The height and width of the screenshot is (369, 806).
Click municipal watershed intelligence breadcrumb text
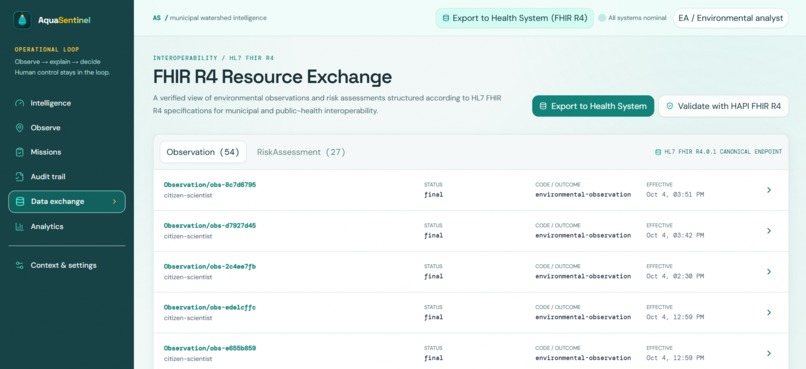(x=218, y=18)
